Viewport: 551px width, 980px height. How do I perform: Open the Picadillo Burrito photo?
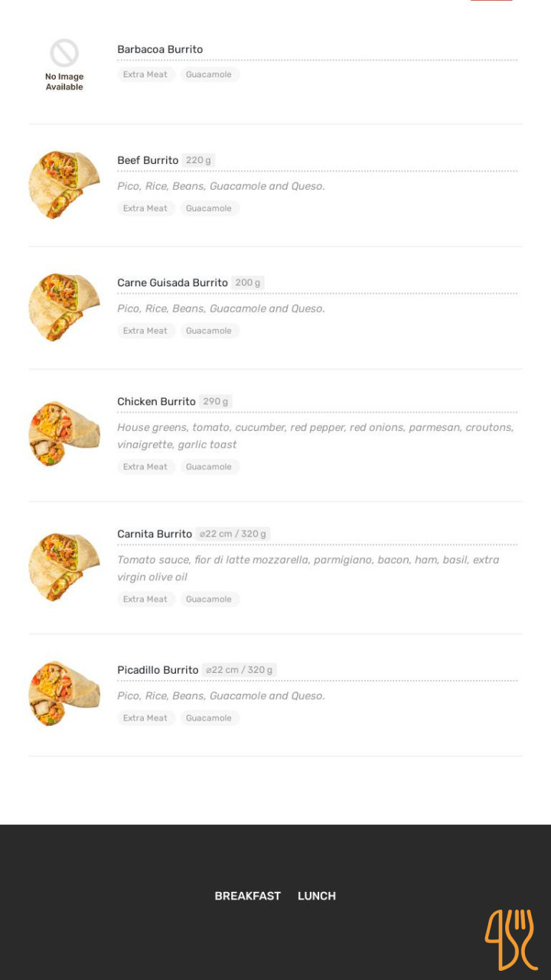tap(64, 694)
